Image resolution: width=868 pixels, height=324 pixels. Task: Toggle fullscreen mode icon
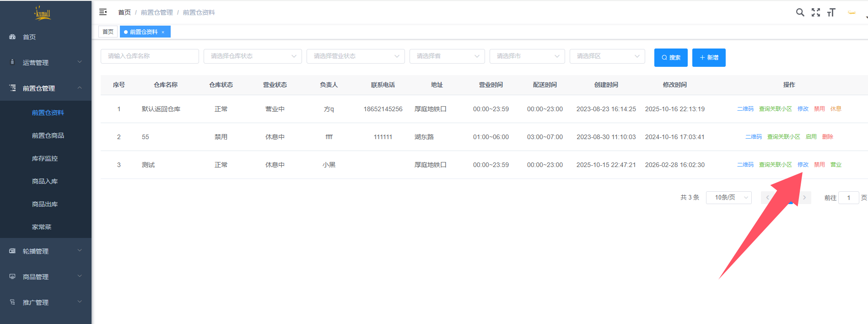(x=815, y=12)
